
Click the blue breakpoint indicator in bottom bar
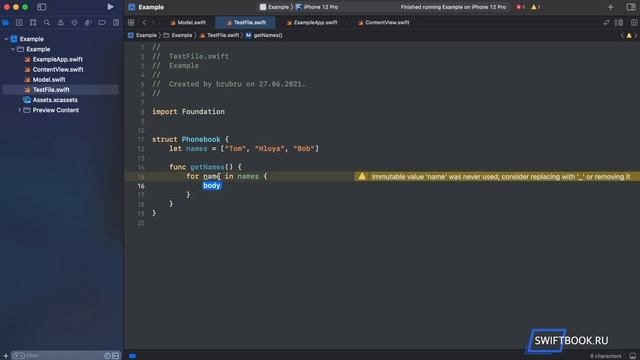coord(133,356)
